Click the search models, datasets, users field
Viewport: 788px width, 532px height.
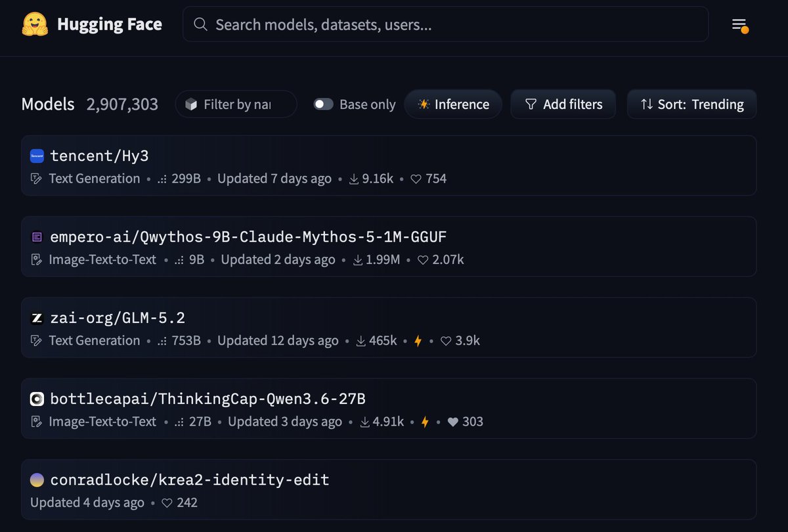point(445,24)
